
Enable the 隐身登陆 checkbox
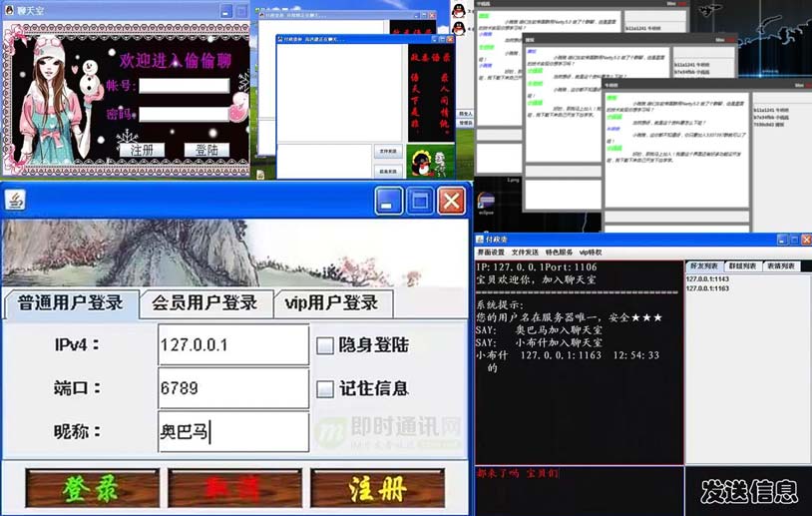(x=324, y=345)
